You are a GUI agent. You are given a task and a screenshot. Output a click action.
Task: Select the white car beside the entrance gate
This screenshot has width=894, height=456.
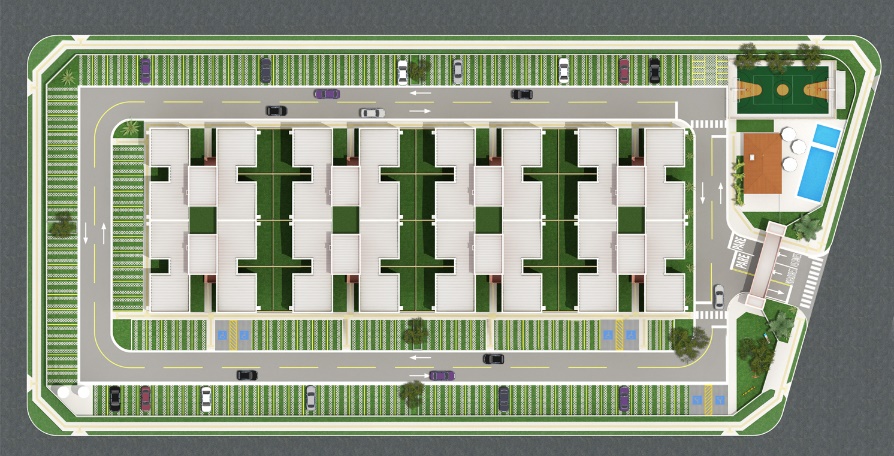pos(719,295)
